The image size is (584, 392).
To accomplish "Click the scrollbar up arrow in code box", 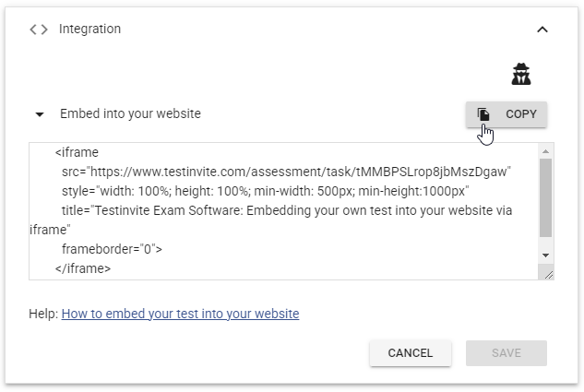I will (545, 150).
